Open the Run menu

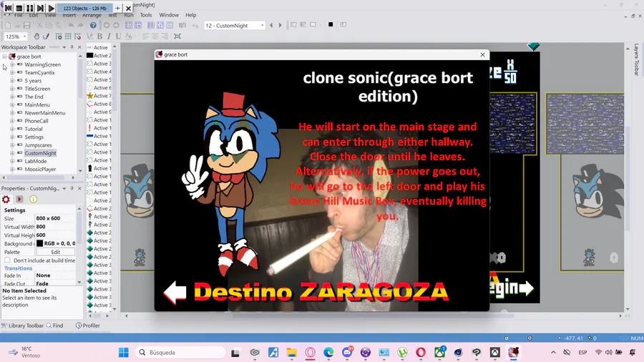pos(129,15)
